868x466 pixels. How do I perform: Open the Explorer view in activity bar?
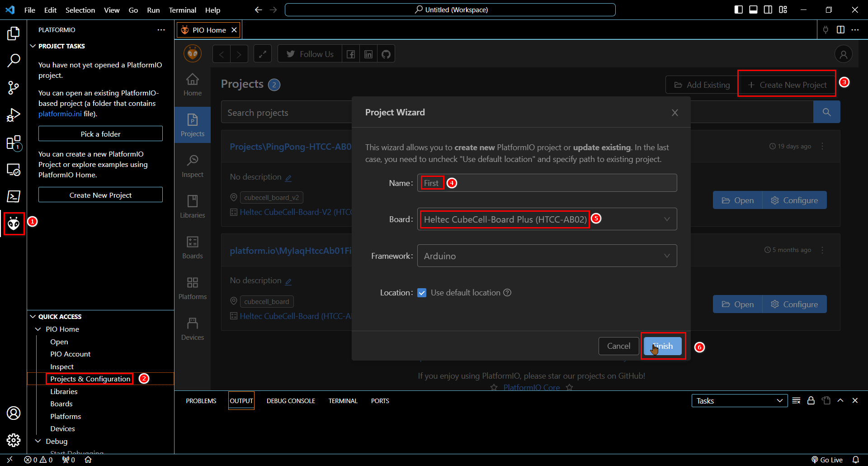coord(14,33)
